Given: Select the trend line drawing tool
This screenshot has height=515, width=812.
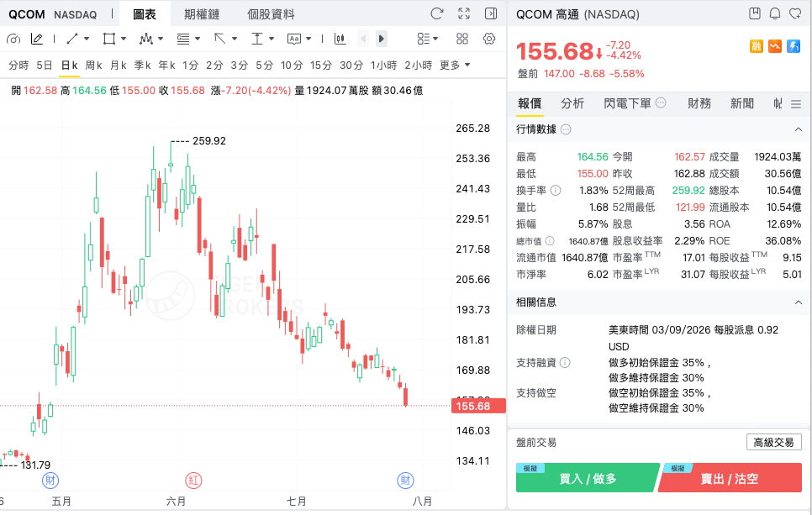Looking at the screenshot, I should point(72,39).
